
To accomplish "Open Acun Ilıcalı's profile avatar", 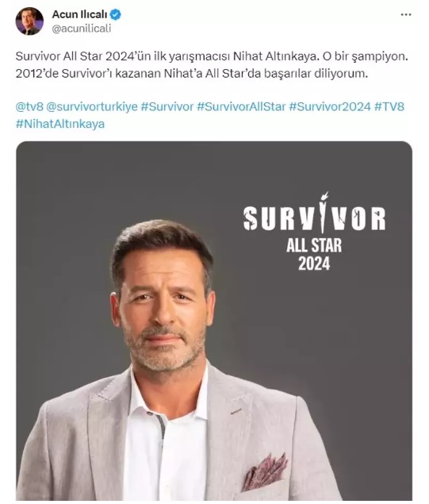I will (29, 21).
